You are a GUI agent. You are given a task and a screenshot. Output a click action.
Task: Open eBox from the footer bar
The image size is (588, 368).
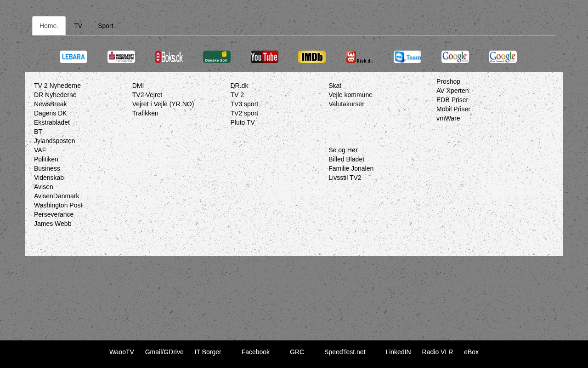(x=471, y=352)
